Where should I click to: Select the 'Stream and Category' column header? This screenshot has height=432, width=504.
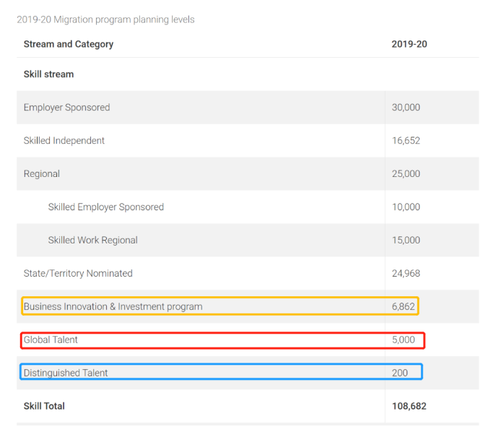pyautogui.click(x=69, y=44)
